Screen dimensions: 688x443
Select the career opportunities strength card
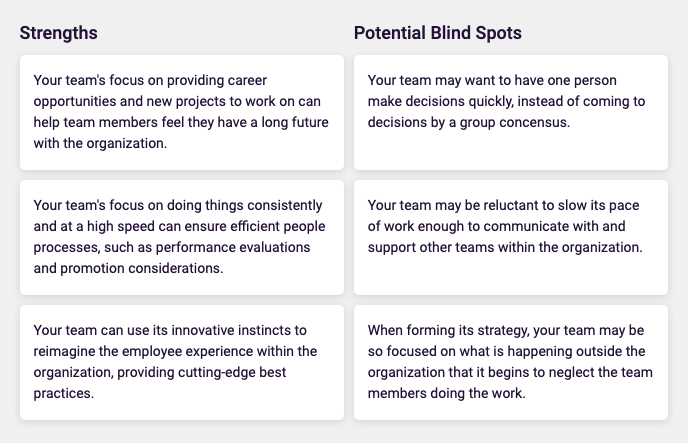(182, 112)
